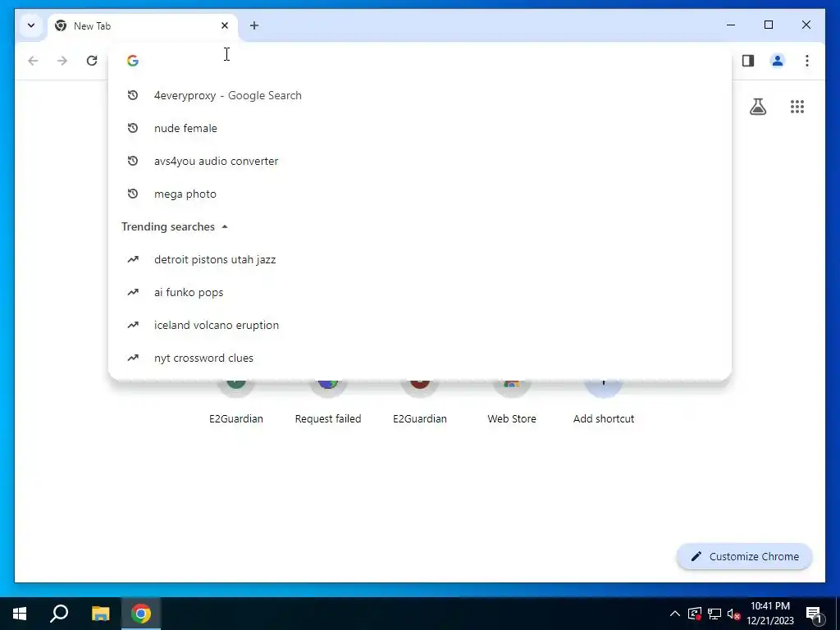Open a new tab with the plus button
The width and height of the screenshot is (840, 630).
[x=254, y=25]
